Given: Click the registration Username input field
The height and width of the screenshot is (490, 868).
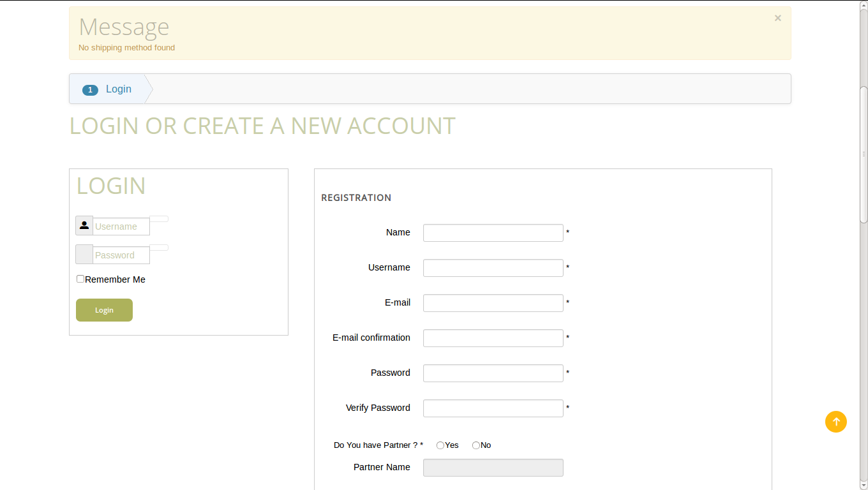Looking at the screenshot, I should click(493, 268).
